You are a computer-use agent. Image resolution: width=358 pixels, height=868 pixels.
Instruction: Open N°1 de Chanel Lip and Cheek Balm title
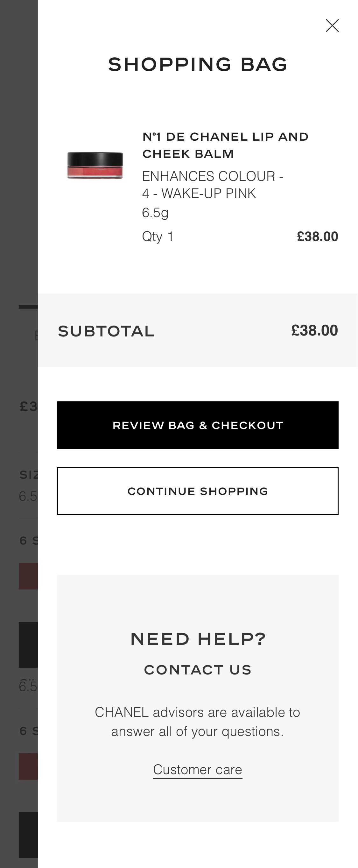[225, 145]
